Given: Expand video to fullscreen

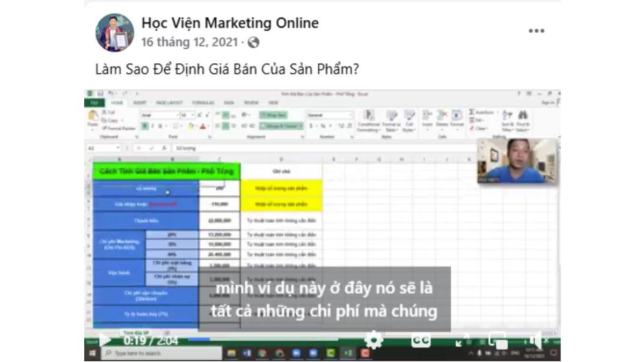Looking at the screenshot, I should 462,340.
